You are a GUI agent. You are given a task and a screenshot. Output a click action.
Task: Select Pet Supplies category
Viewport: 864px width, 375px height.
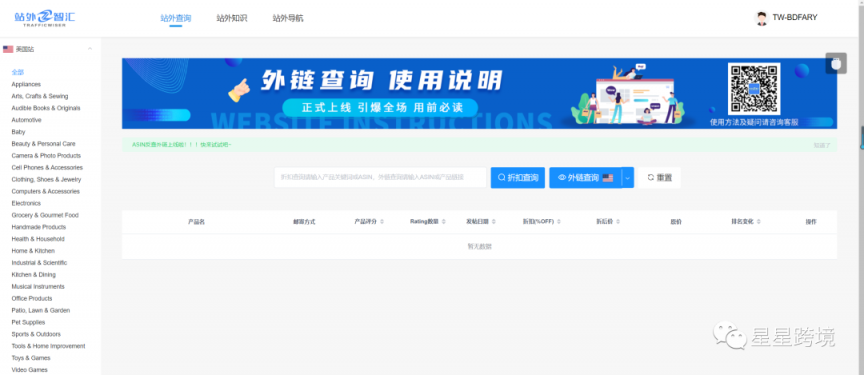[x=28, y=322]
